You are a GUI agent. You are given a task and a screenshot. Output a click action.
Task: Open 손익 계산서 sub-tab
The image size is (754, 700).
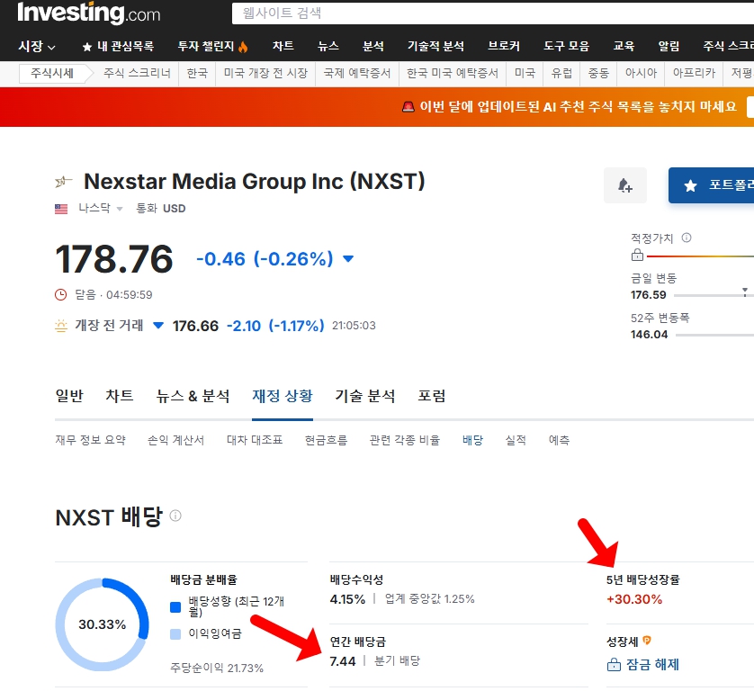(175, 440)
